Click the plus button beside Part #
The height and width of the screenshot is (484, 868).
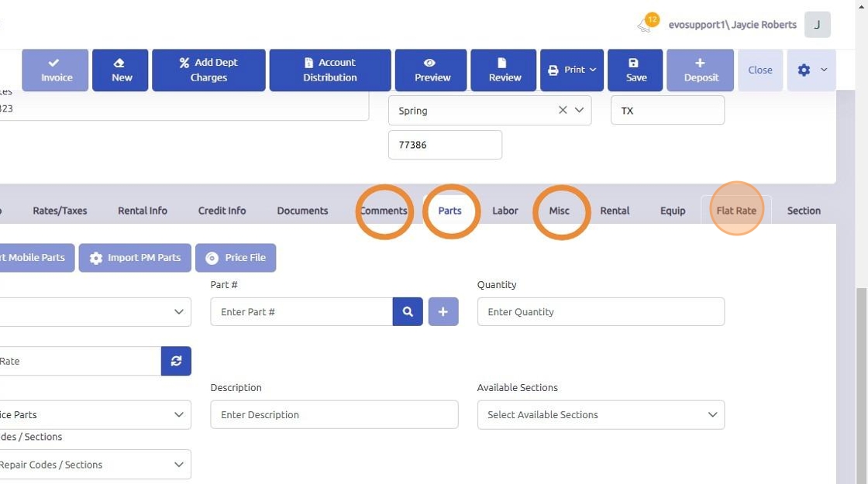pyautogui.click(x=443, y=311)
